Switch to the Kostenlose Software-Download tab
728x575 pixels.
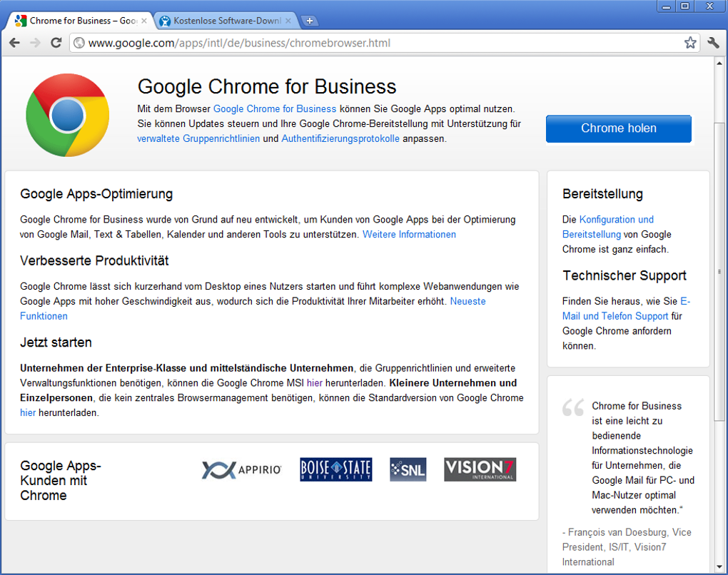coord(227,21)
